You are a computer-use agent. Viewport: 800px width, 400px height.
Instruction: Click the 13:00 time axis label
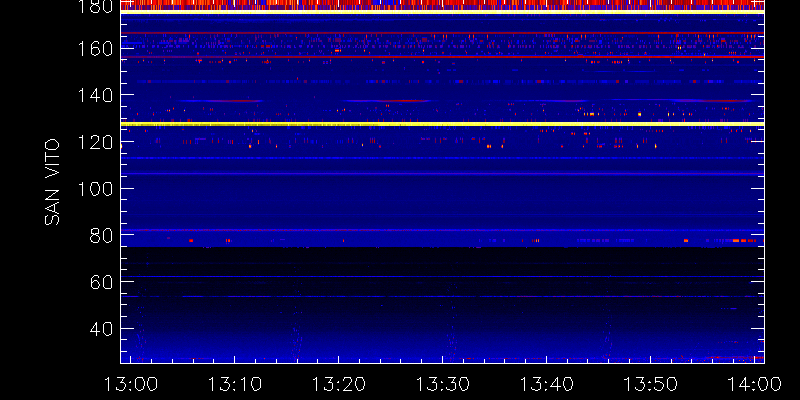[x=131, y=384]
